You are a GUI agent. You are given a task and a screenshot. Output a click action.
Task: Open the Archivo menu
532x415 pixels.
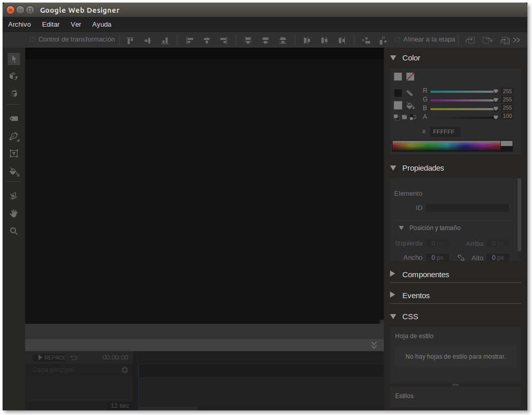point(19,24)
